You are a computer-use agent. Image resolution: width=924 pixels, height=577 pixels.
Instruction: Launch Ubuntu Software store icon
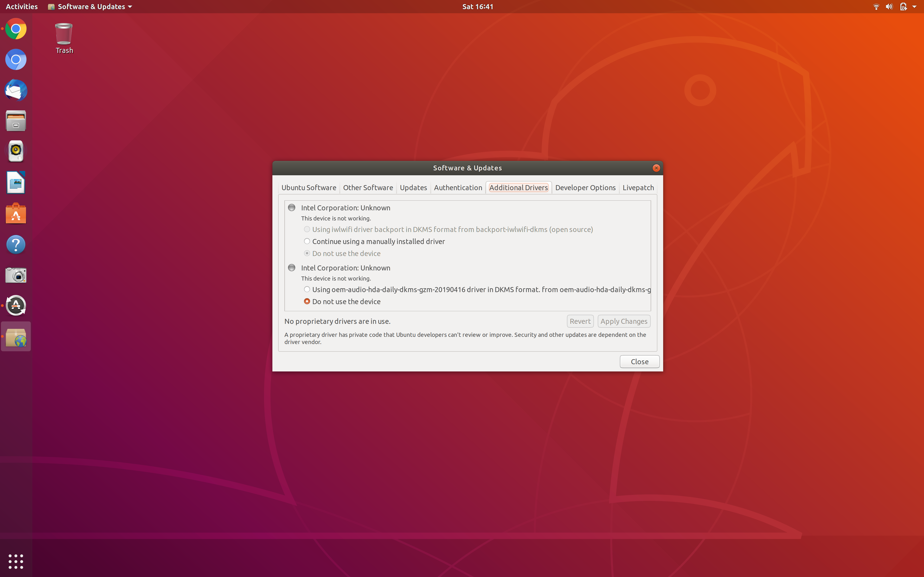pyautogui.click(x=16, y=214)
